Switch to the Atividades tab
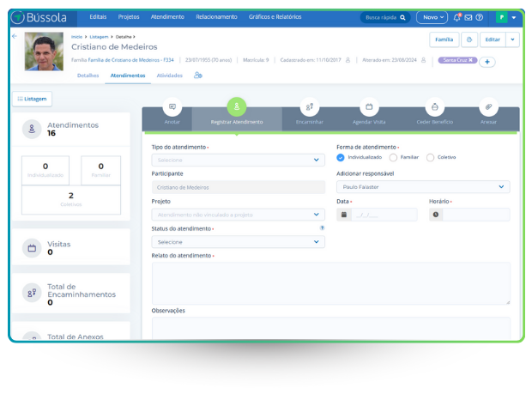The width and height of the screenshot is (532, 412). click(x=169, y=76)
